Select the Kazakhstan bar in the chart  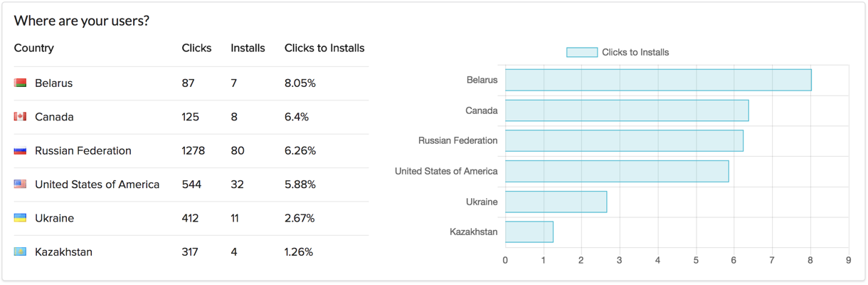(529, 232)
